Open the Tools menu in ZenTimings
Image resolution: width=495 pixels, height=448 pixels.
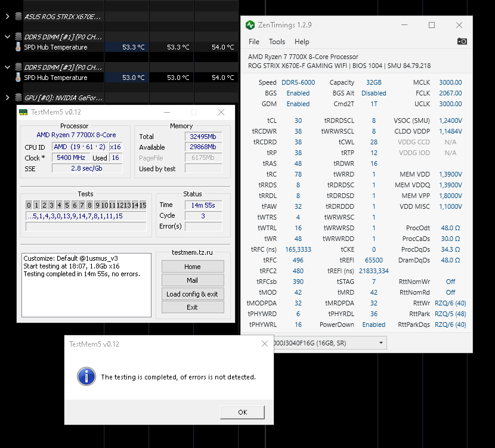tap(277, 42)
